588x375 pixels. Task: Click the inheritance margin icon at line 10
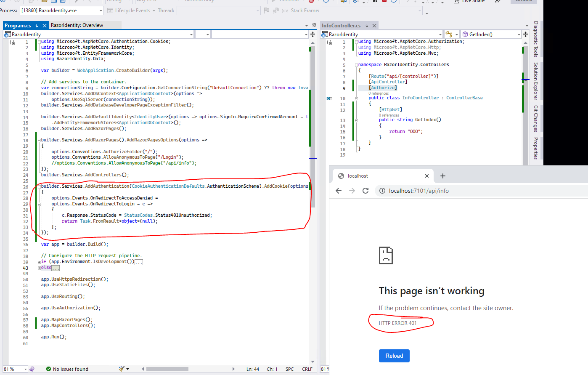click(329, 98)
